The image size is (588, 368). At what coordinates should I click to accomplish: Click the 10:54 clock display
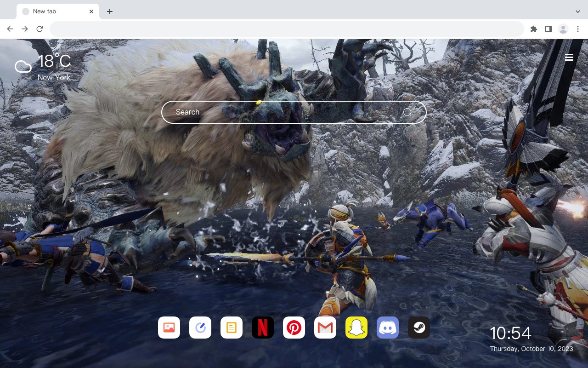coord(510,333)
